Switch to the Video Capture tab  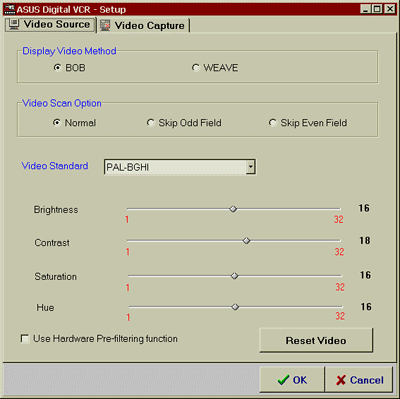[x=144, y=26]
